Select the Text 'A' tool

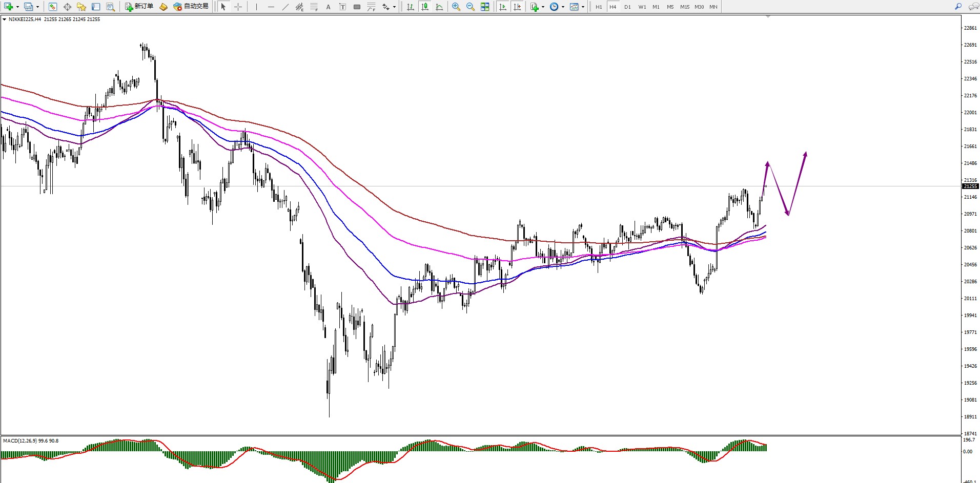[328, 7]
